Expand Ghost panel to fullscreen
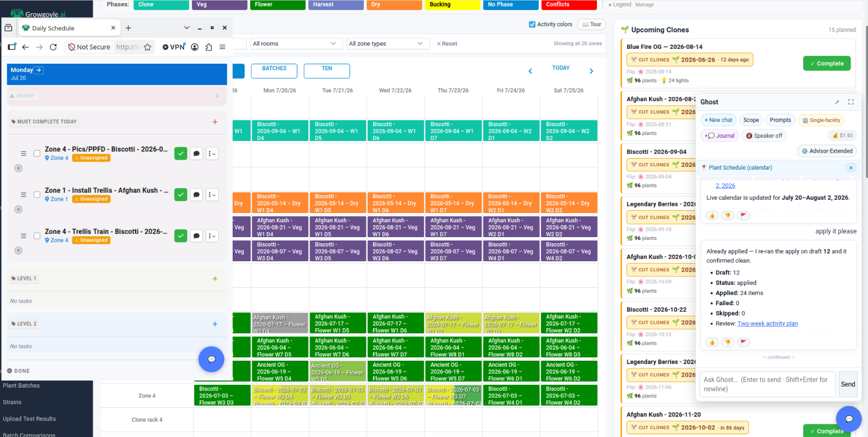The height and width of the screenshot is (437, 868). point(851,102)
